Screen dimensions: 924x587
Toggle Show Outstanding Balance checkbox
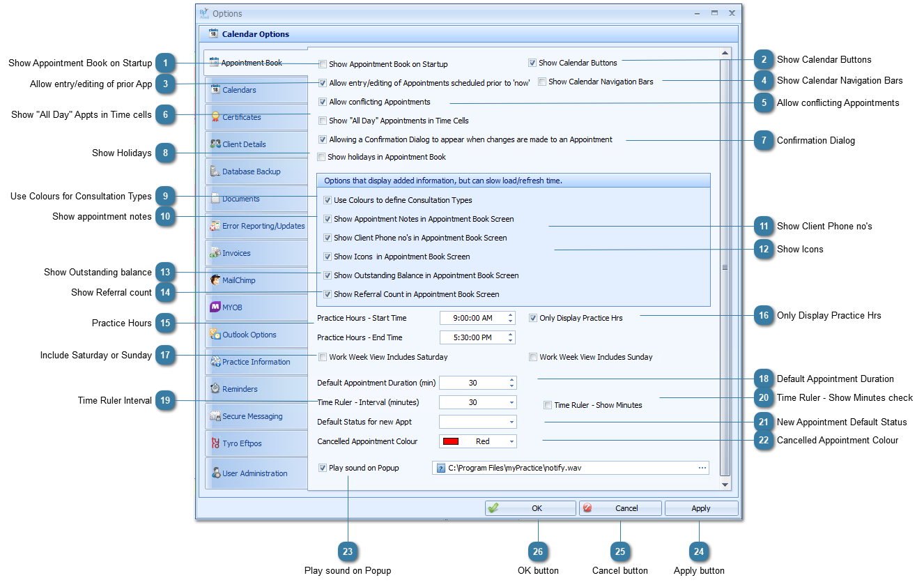[328, 275]
